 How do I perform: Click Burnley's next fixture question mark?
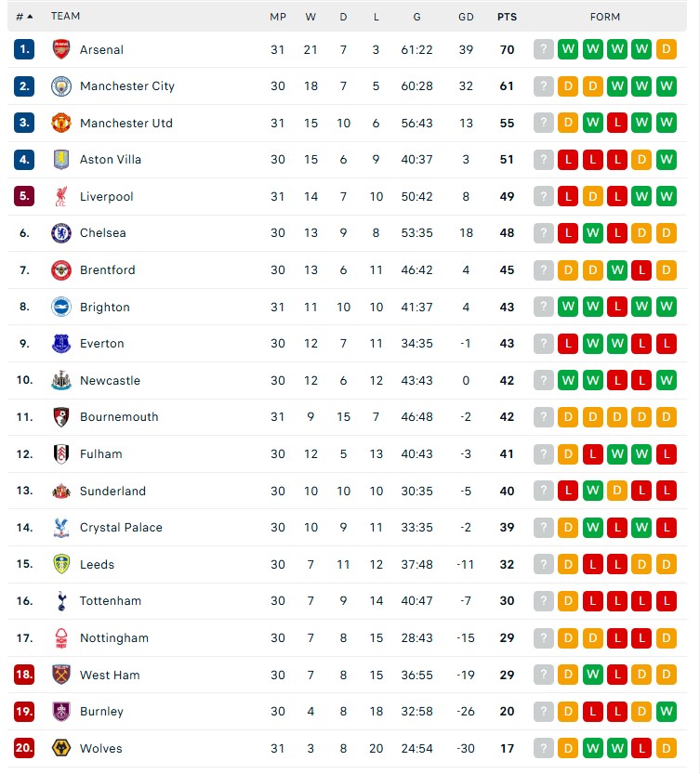tap(543, 711)
